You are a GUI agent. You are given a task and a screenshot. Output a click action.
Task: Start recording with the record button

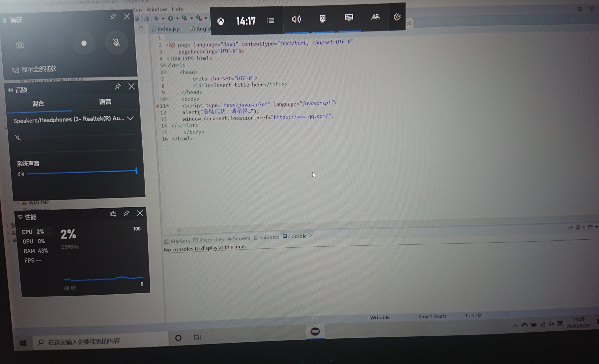(84, 43)
